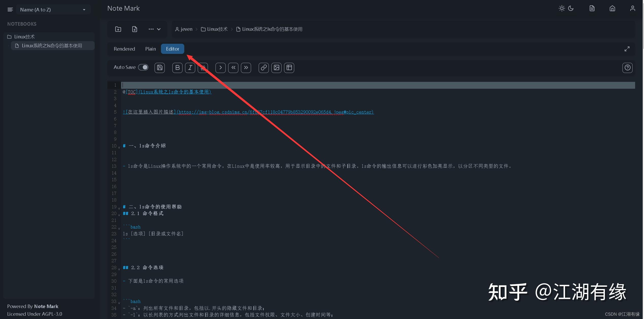
Task: Collapse the fold arrow at line 22
Action: (x=119, y=228)
